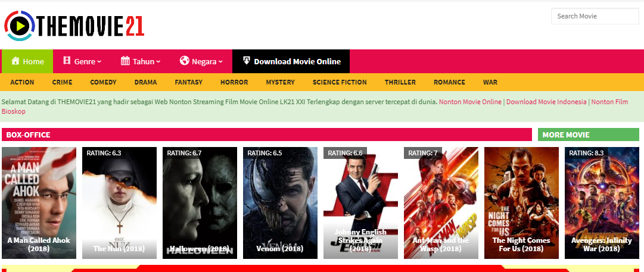644x272 pixels.
Task: Select the CRIME genre
Action: (62, 82)
